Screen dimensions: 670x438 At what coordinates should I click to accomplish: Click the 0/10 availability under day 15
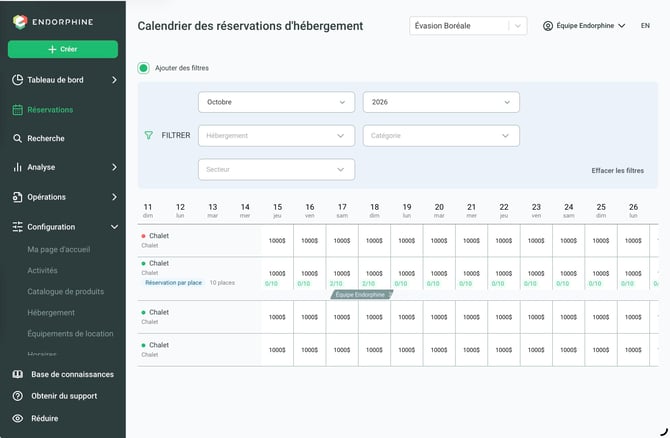point(271,284)
